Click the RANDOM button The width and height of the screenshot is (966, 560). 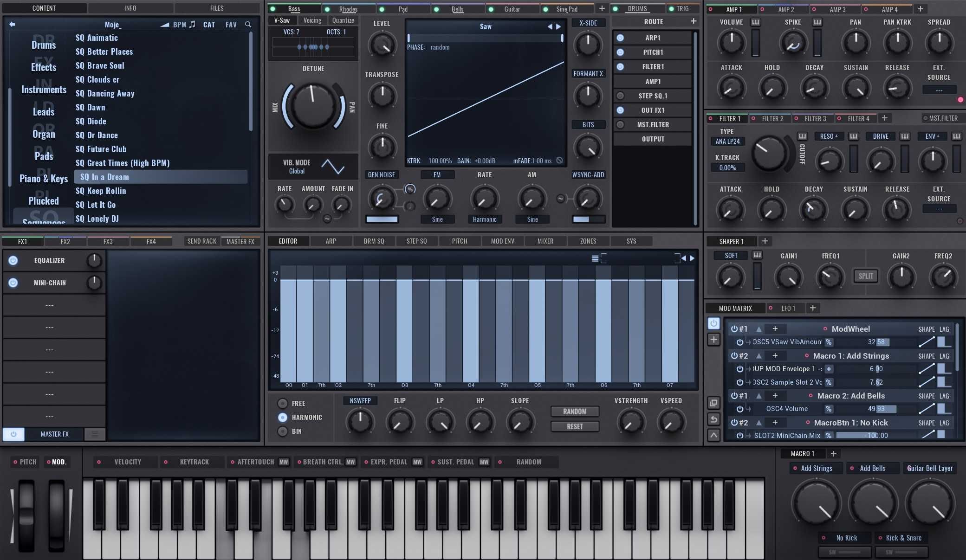click(575, 412)
